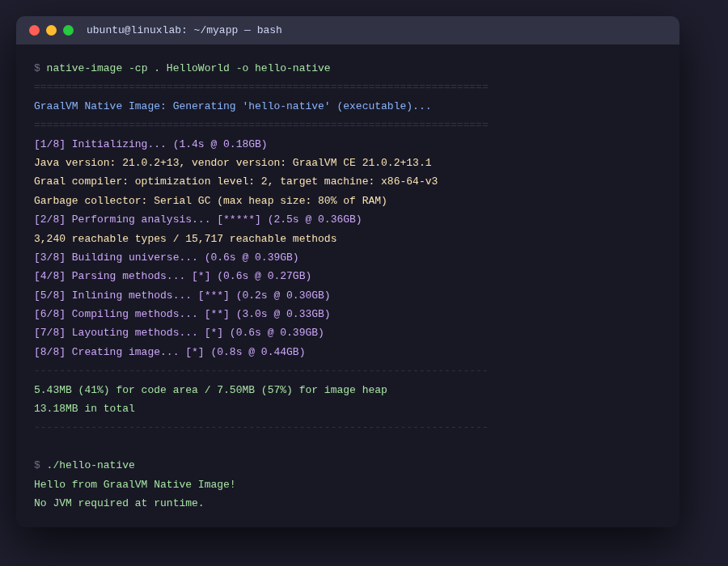Select the '[7/8] Layouting methods...' line
Viewport: 728px width, 566px height.
179,332
